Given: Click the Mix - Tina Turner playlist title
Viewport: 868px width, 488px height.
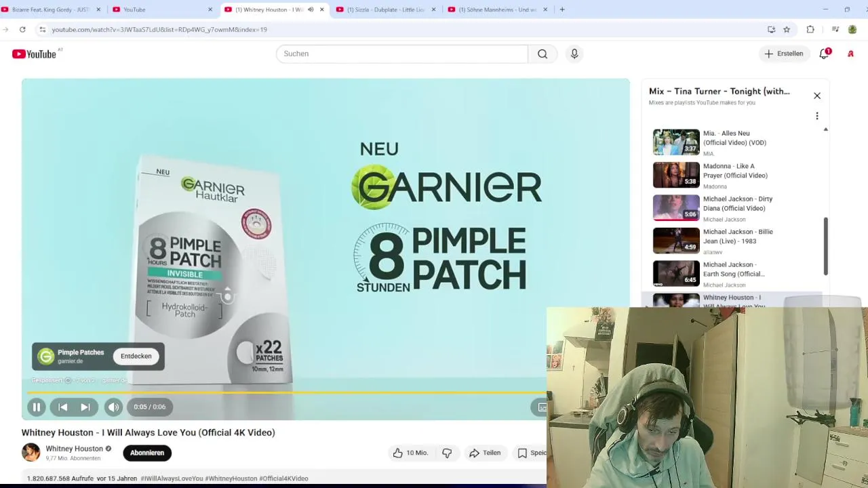Looking at the screenshot, I should click(x=719, y=91).
